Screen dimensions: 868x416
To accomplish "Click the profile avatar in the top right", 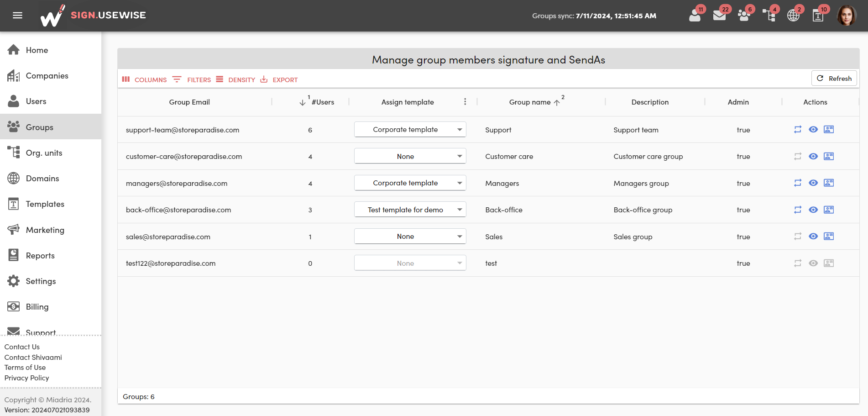I will (847, 15).
